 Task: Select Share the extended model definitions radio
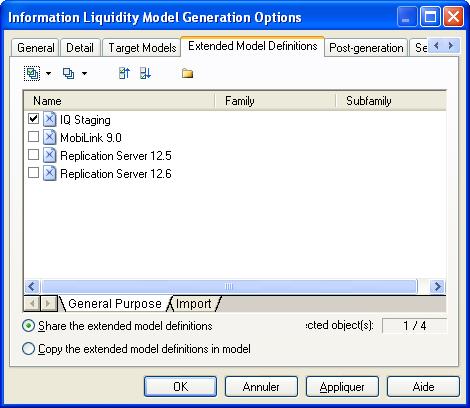tap(28, 326)
